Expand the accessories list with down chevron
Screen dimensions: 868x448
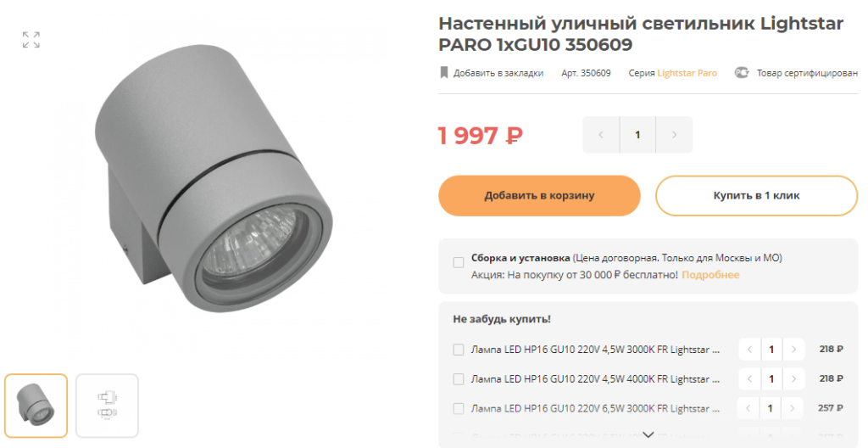pyautogui.click(x=648, y=434)
